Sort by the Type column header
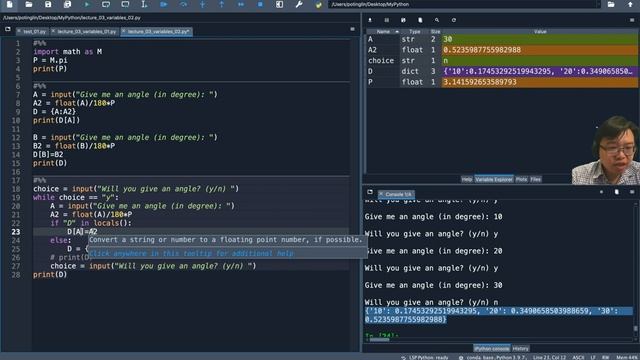Screen dimensions: 640x360 point(414,31)
